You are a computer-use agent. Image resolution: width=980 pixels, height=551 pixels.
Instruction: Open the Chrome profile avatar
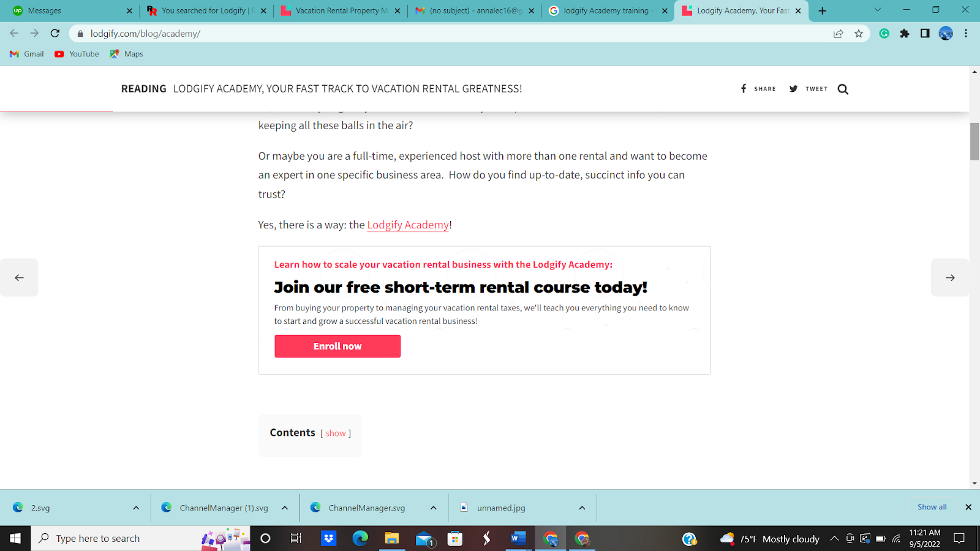click(x=946, y=34)
